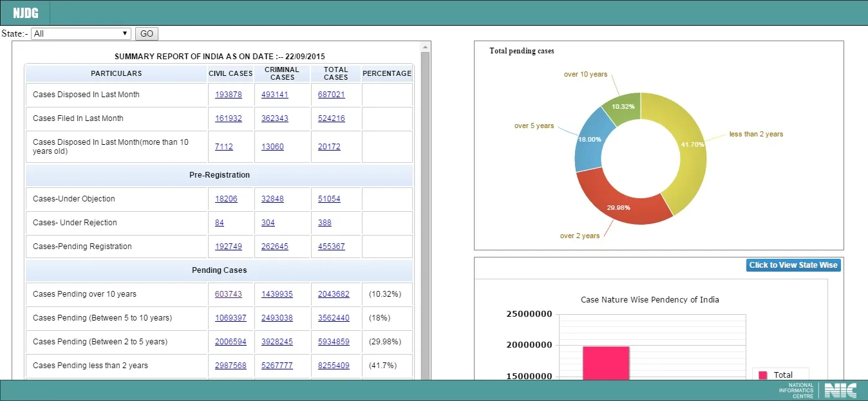This screenshot has height=401, width=868.
Task: Click the blue over 5 years donut slice
Action: (x=589, y=140)
